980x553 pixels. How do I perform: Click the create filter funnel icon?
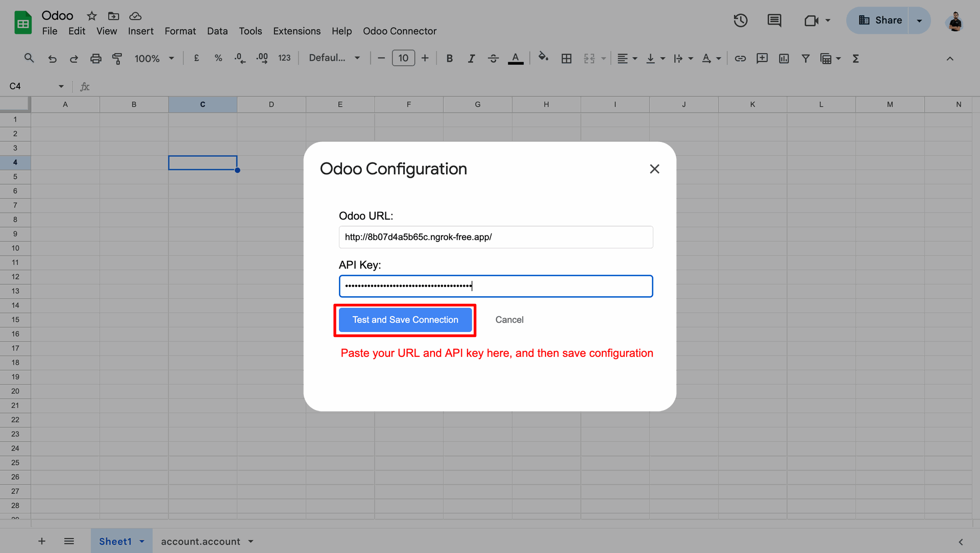coord(805,58)
